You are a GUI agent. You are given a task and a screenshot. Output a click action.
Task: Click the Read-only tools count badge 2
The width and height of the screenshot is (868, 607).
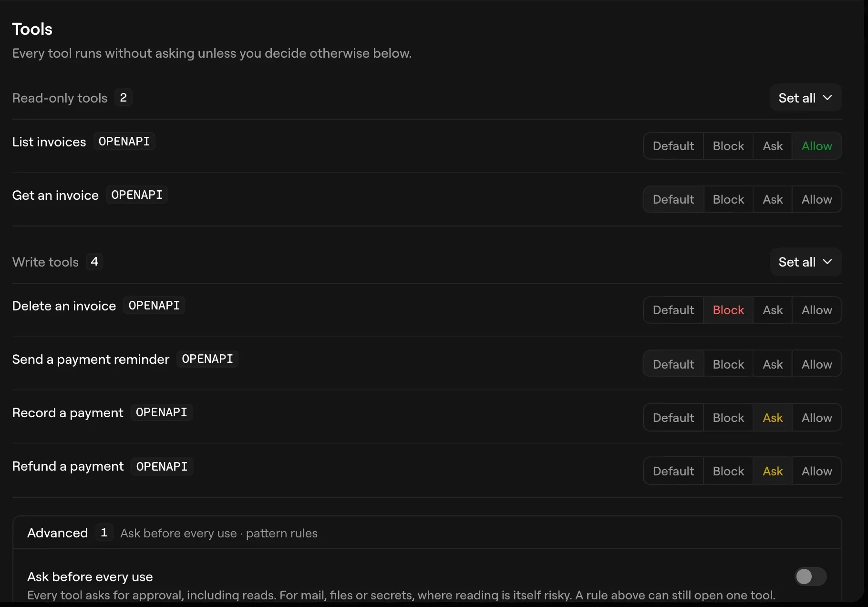click(124, 97)
